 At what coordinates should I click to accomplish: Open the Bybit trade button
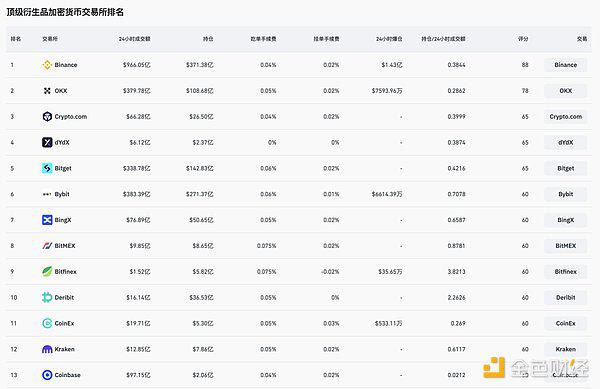click(565, 194)
